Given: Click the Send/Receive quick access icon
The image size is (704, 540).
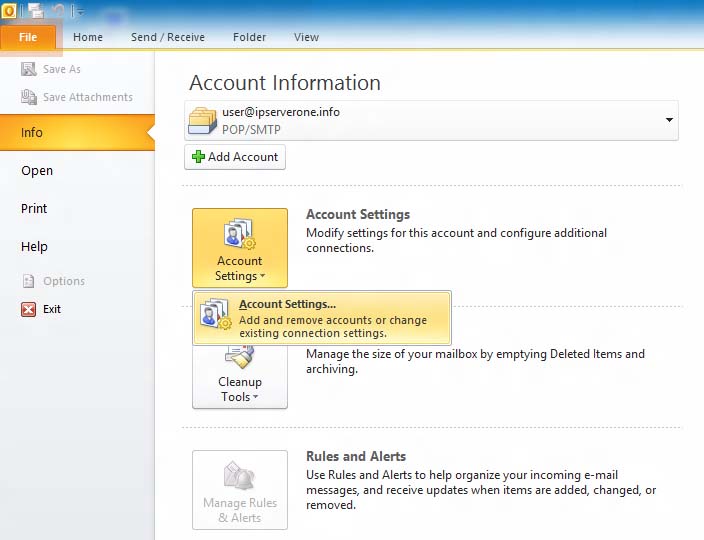Looking at the screenshot, I should click(x=35, y=10).
